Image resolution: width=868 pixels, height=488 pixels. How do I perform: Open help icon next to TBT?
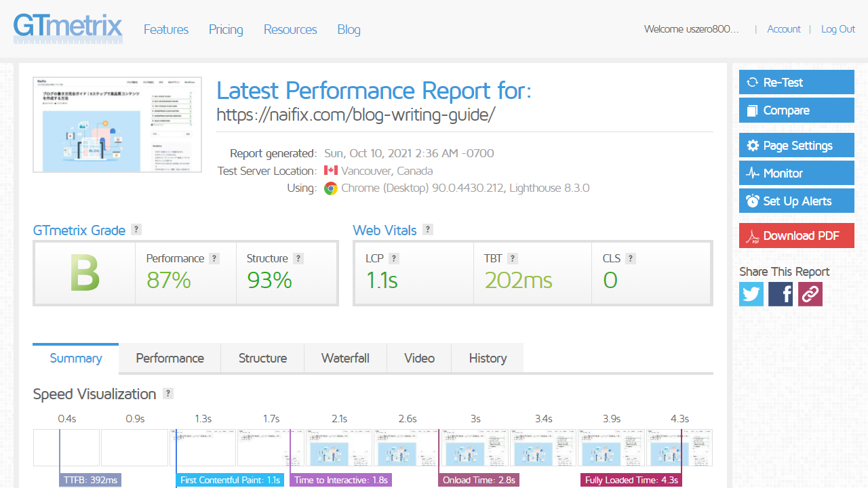click(x=513, y=258)
